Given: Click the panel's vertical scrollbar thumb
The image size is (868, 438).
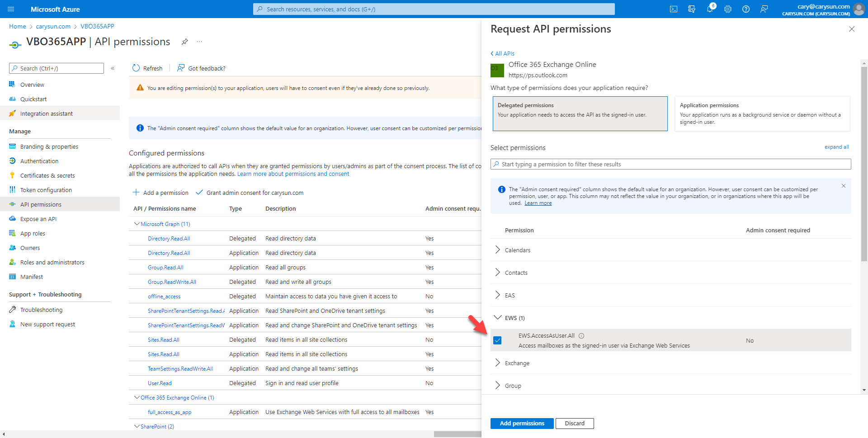Looking at the screenshot, I should (x=864, y=164).
